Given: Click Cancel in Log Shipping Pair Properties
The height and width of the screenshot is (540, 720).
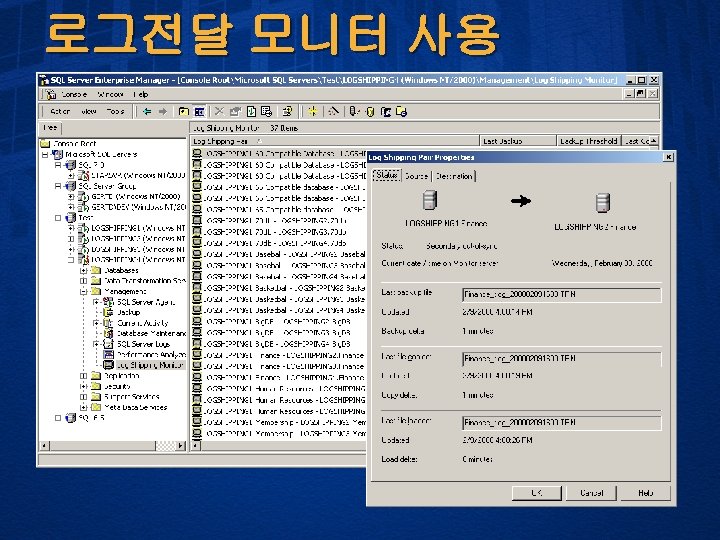Looking at the screenshot, I should pyautogui.click(x=591, y=493).
